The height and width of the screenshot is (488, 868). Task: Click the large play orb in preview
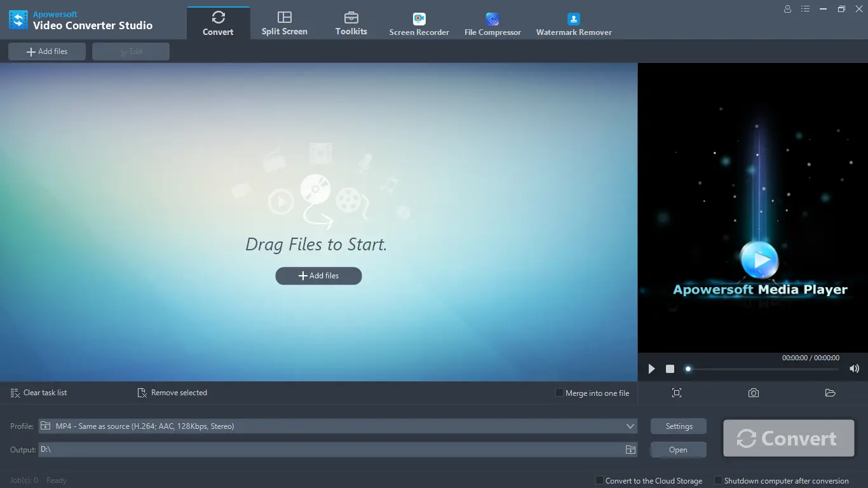(x=759, y=259)
